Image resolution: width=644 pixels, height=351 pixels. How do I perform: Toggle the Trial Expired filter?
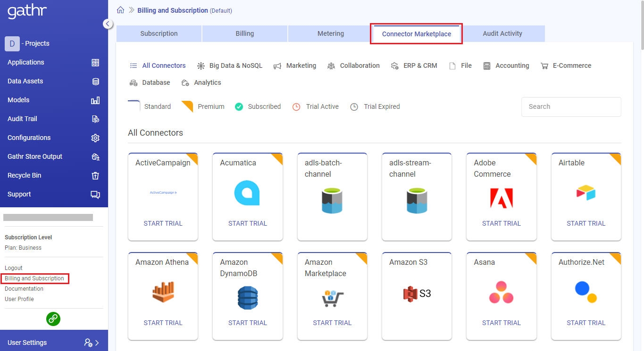pyautogui.click(x=375, y=106)
